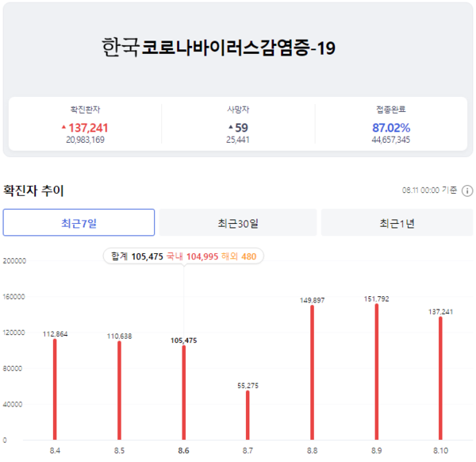Select the 최근7일 tab
The width and height of the screenshot is (476, 462).
(79, 222)
